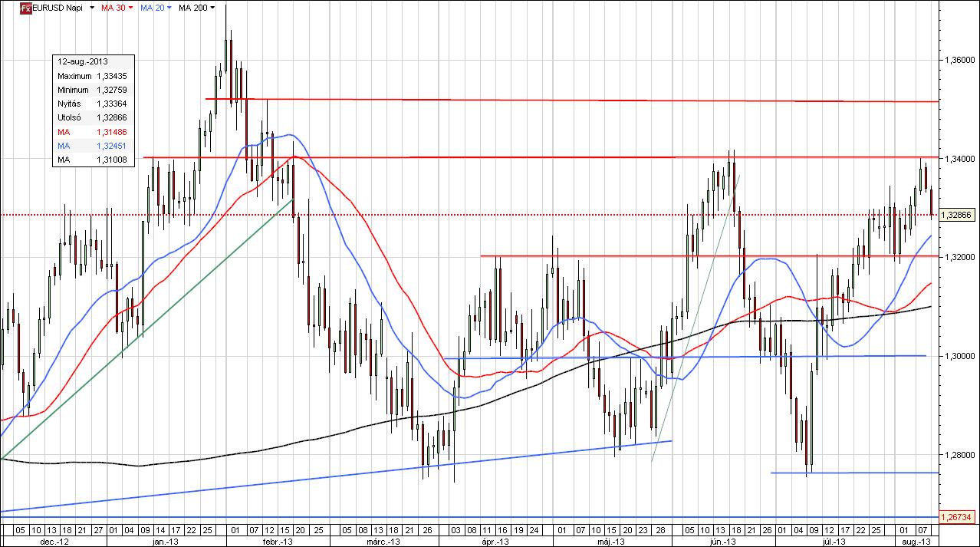Click the red MA value 1,31486
The image size is (980, 547).
[111, 131]
